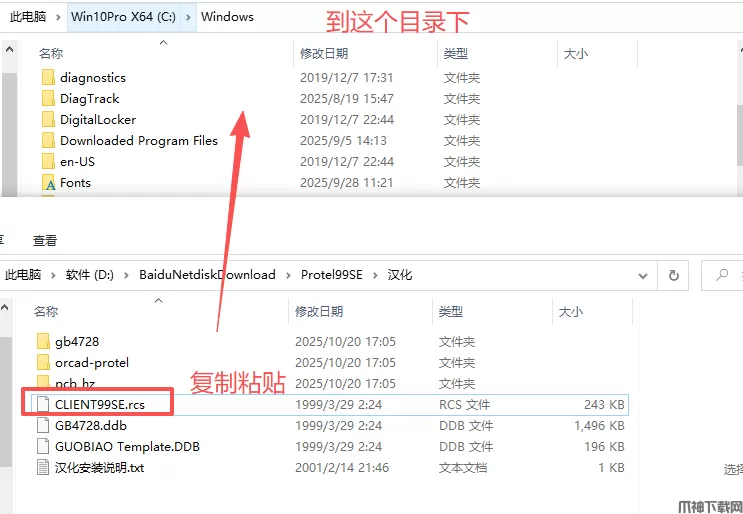Image resolution: width=743 pixels, height=514 pixels.
Task: Click 软件 (D:) breadcrumb
Action: point(90,275)
